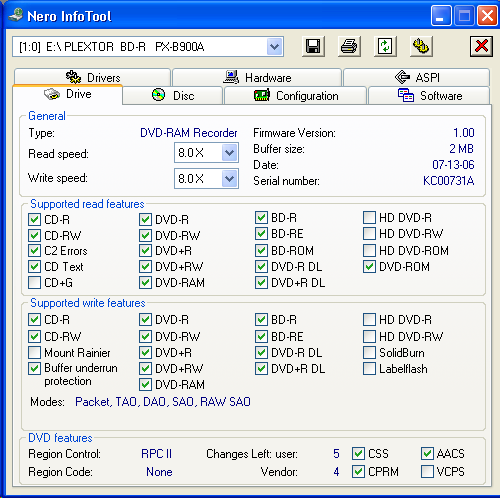Expand the Read speed dropdown
This screenshot has height=498, width=500.
[x=229, y=153]
